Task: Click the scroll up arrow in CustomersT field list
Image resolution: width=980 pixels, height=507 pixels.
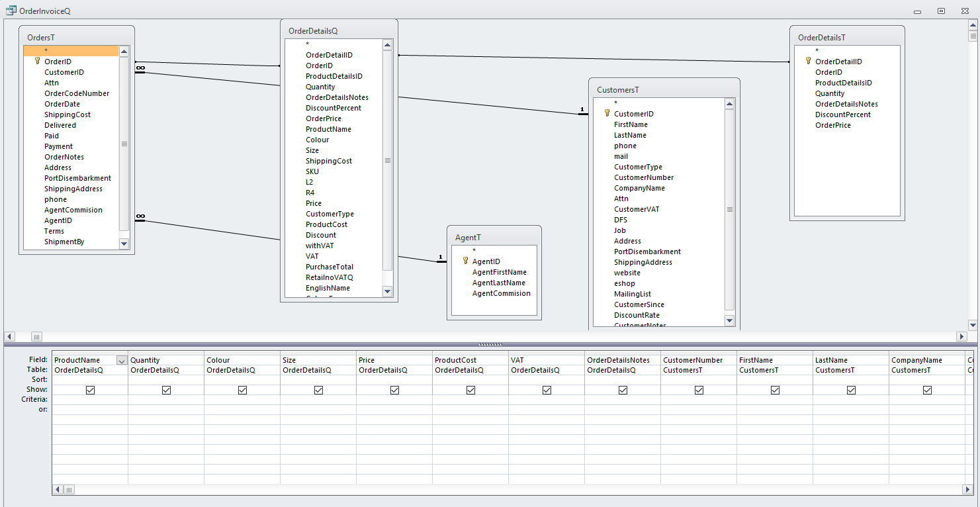Action: click(x=729, y=104)
